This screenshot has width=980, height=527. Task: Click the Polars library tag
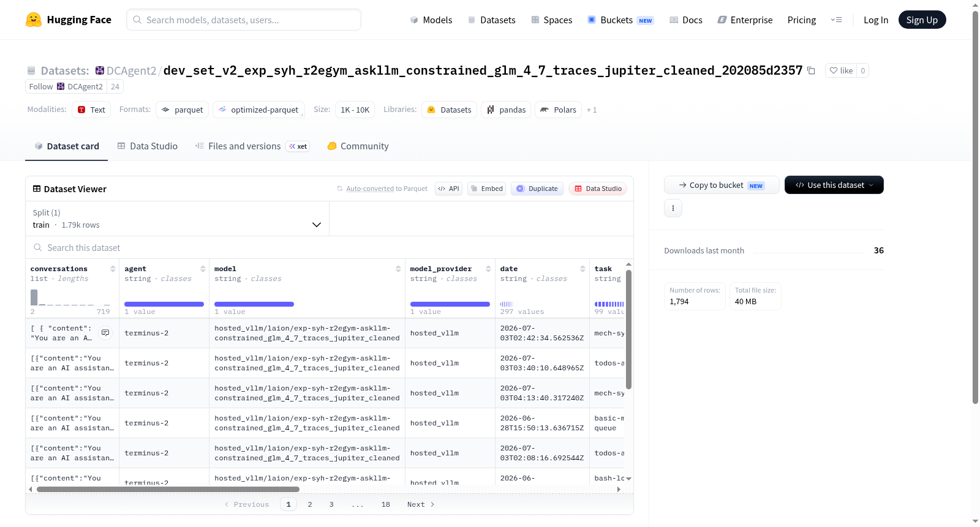pos(558,110)
